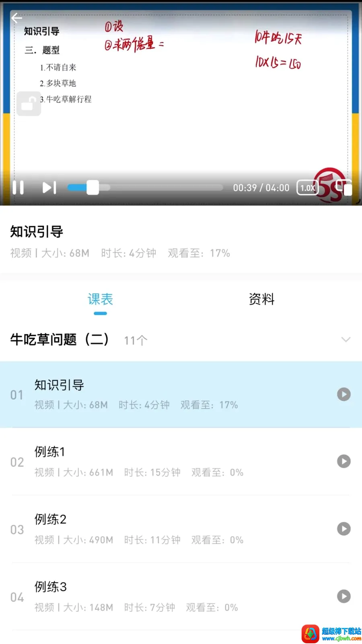
Task: Open the 例练3 lesson title
Action: (51, 587)
